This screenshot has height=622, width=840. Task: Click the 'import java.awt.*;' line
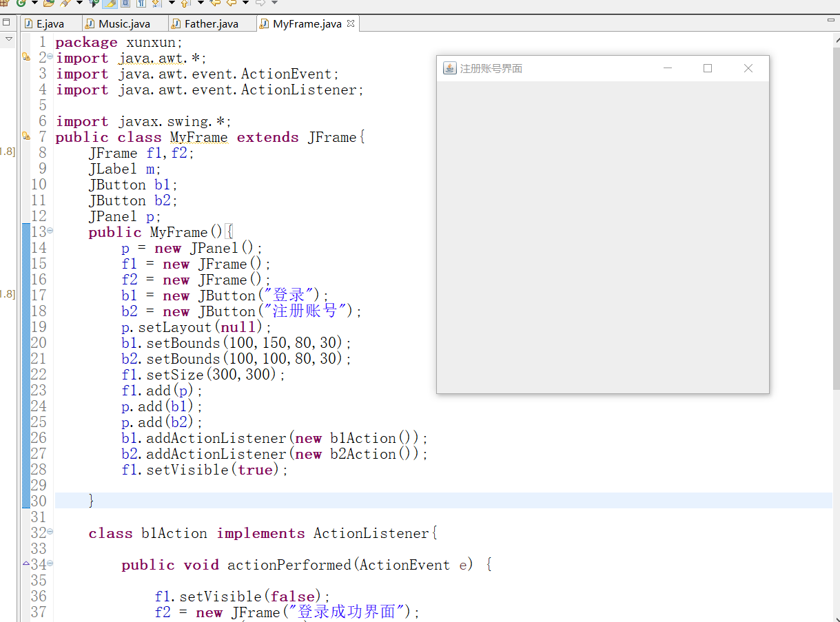click(131, 58)
